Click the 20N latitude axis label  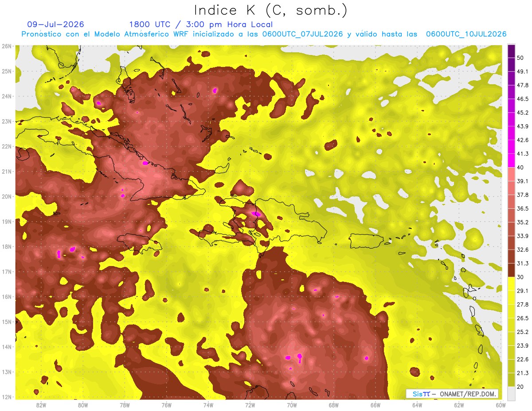point(6,196)
